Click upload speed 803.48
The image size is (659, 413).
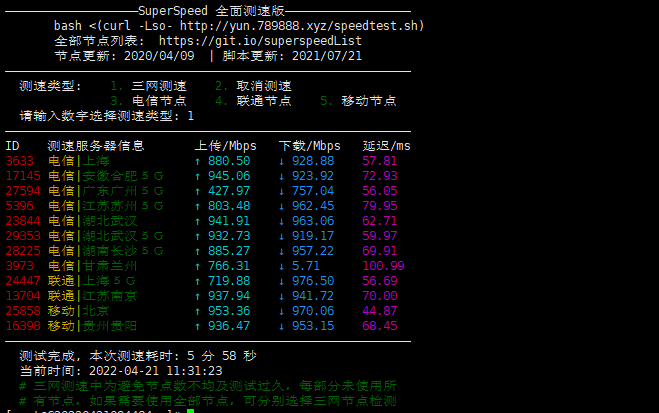point(229,206)
